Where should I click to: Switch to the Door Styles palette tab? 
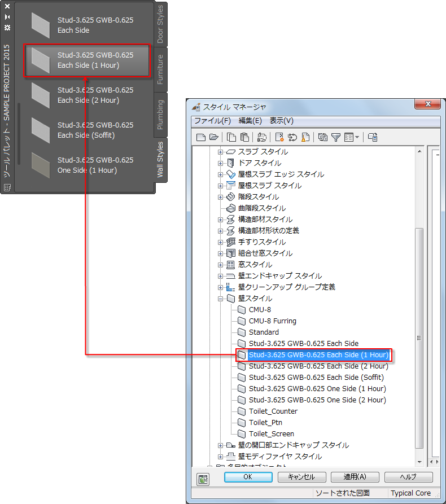pos(160,24)
